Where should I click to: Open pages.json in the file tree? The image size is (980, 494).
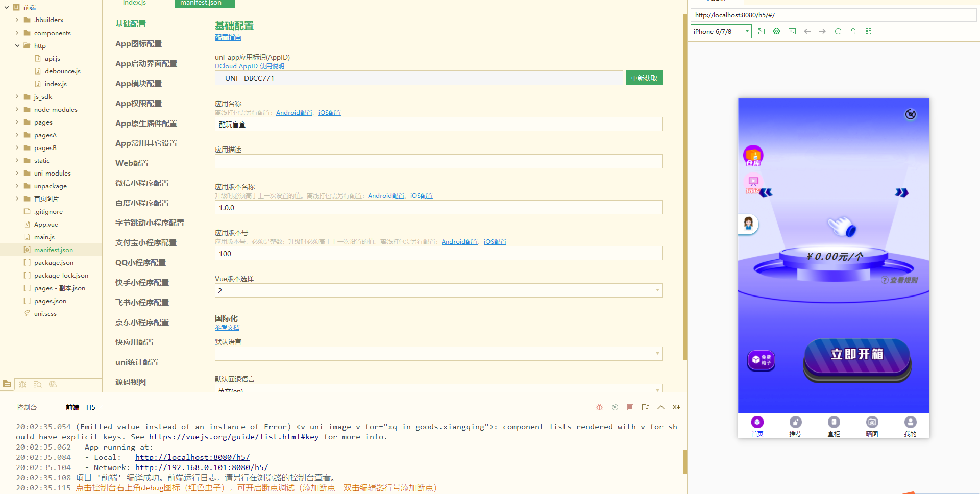click(50, 301)
